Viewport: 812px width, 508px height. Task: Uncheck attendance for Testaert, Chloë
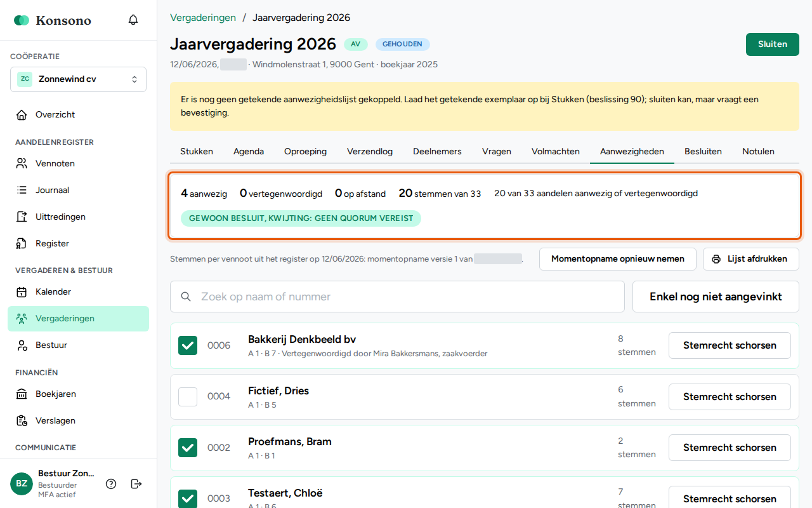click(x=188, y=498)
